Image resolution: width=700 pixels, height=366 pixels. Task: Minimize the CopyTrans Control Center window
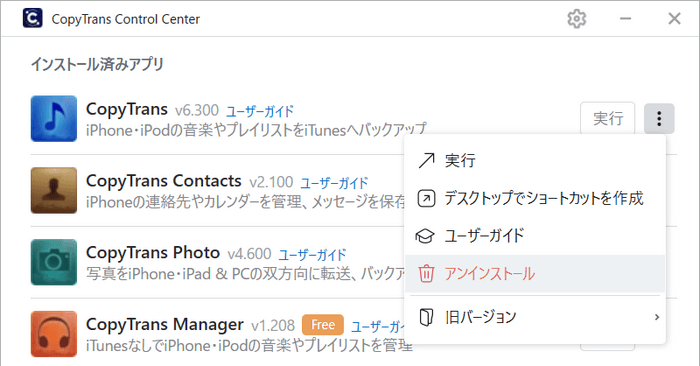click(x=625, y=19)
